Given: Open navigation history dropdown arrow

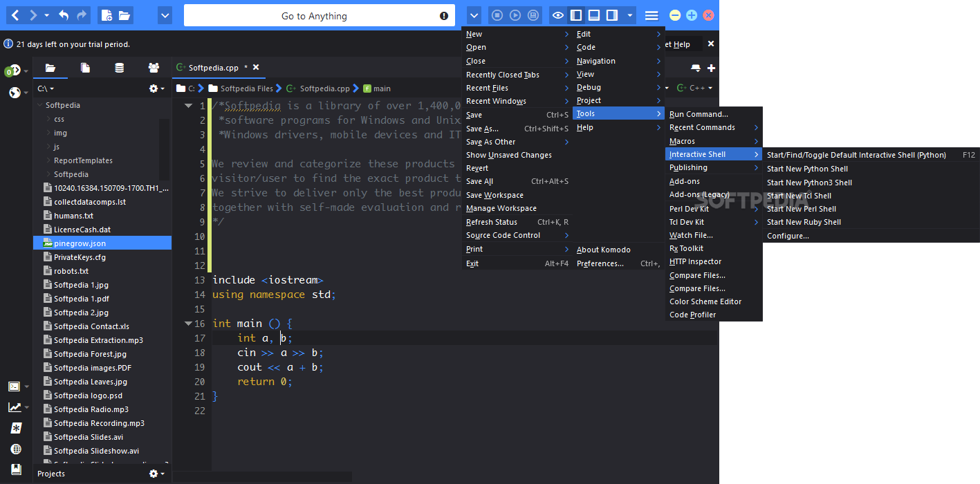Looking at the screenshot, I should pos(46,15).
